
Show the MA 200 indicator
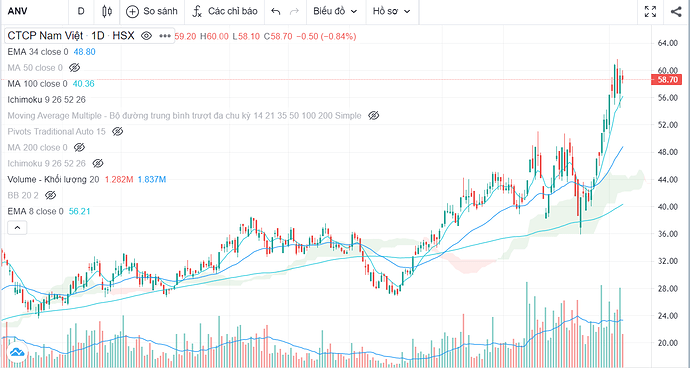(x=79, y=147)
